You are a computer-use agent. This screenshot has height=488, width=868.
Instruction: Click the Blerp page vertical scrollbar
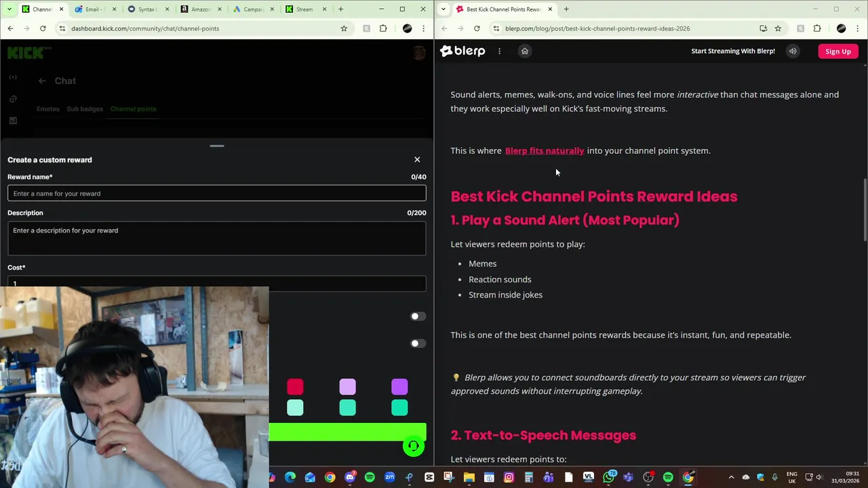(x=865, y=210)
